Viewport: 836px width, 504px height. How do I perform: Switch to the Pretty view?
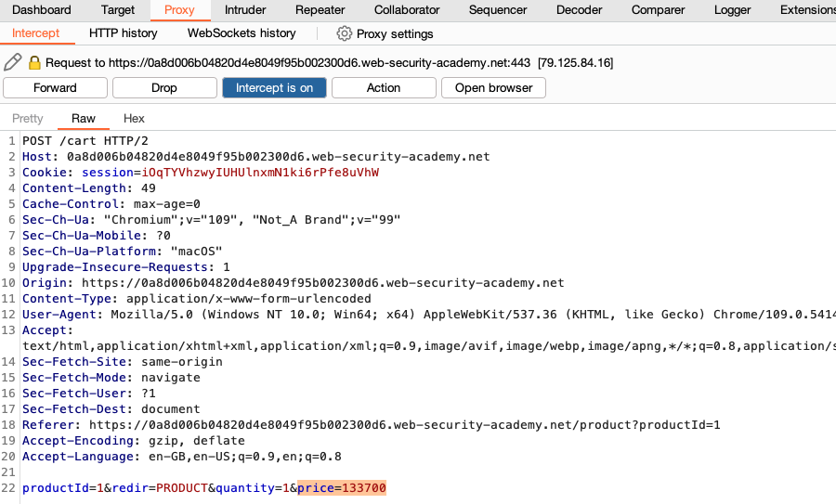tap(28, 118)
